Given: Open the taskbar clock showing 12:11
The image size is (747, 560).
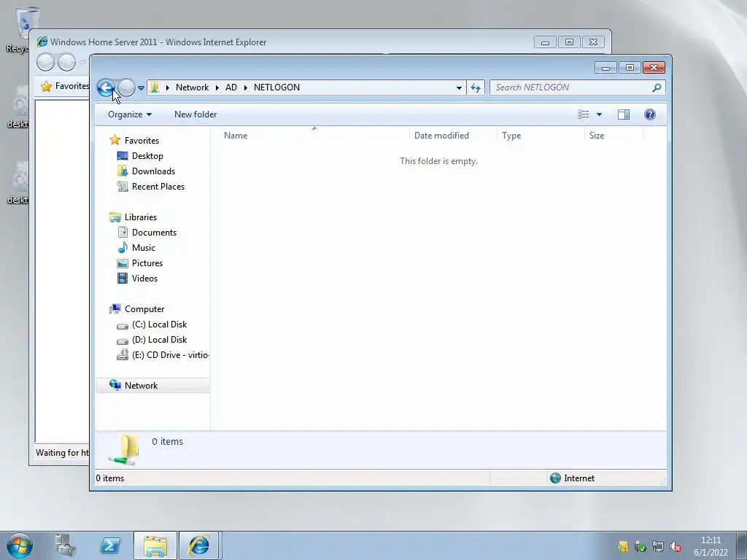Looking at the screenshot, I should coord(711,546).
